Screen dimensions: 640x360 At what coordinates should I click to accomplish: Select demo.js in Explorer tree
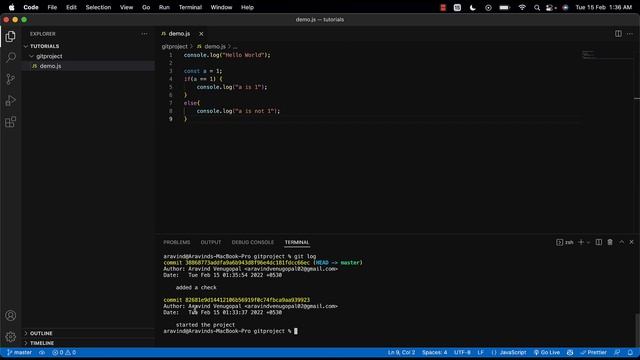tap(89, 66)
